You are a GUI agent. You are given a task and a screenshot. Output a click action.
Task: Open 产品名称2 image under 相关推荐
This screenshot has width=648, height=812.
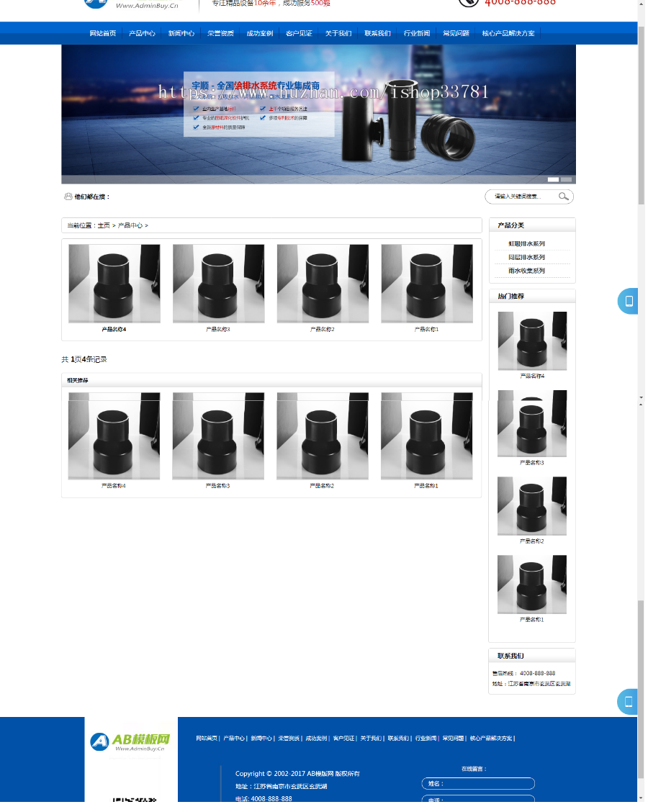pyautogui.click(x=322, y=436)
